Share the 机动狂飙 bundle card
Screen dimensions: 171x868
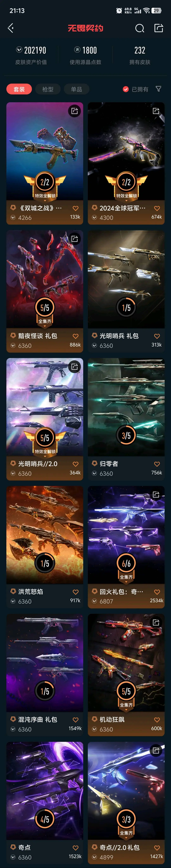click(x=156, y=622)
